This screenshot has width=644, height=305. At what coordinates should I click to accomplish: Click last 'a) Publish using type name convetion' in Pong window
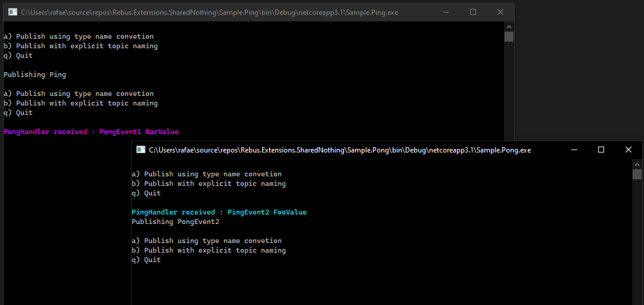[x=207, y=241]
